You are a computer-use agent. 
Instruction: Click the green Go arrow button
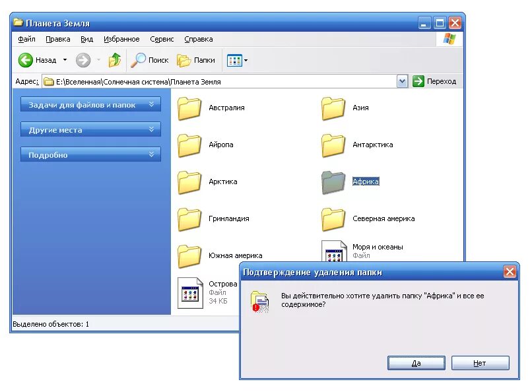click(418, 81)
